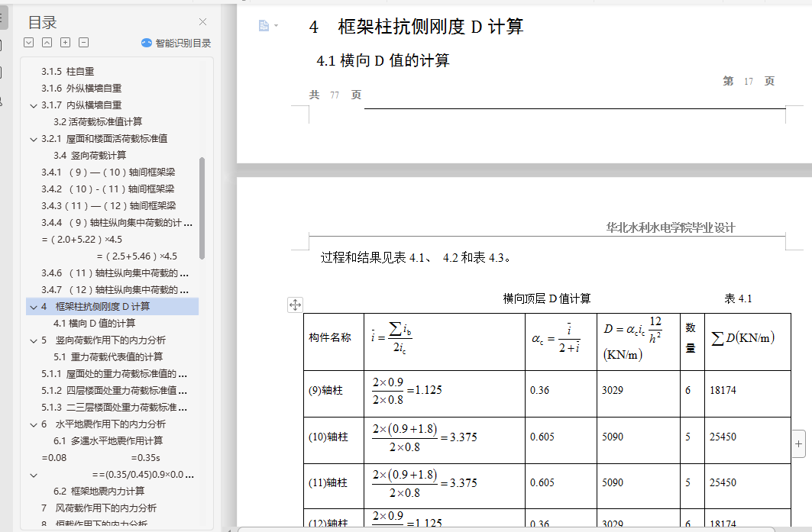
Task: Click the plus add-column button beside table
Action: (x=798, y=443)
